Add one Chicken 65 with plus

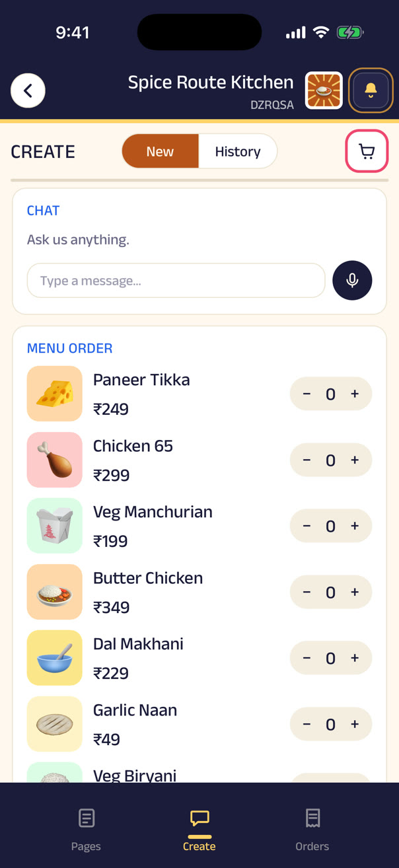click(355, 460)
